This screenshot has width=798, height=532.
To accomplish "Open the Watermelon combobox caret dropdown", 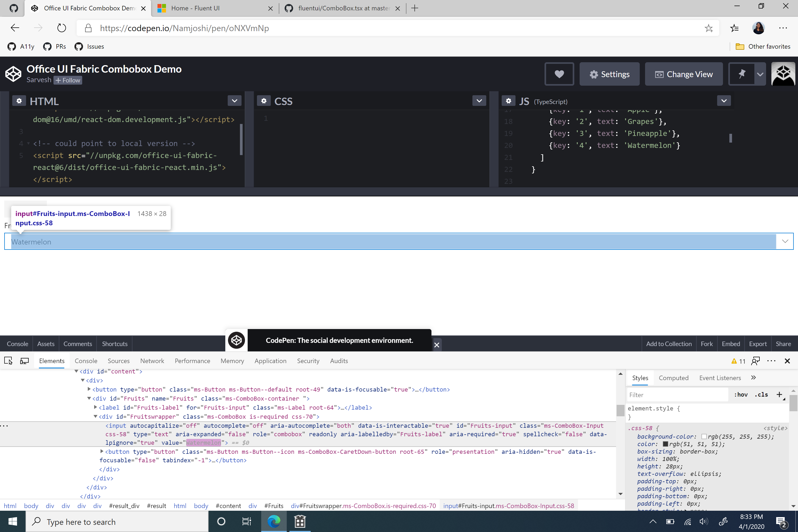I will tap(785, 241).
